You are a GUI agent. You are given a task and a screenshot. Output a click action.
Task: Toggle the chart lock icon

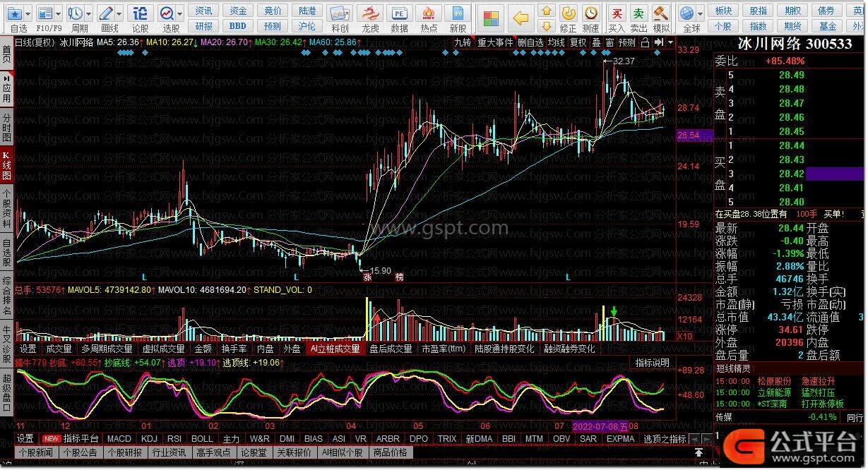coord(645,42)
